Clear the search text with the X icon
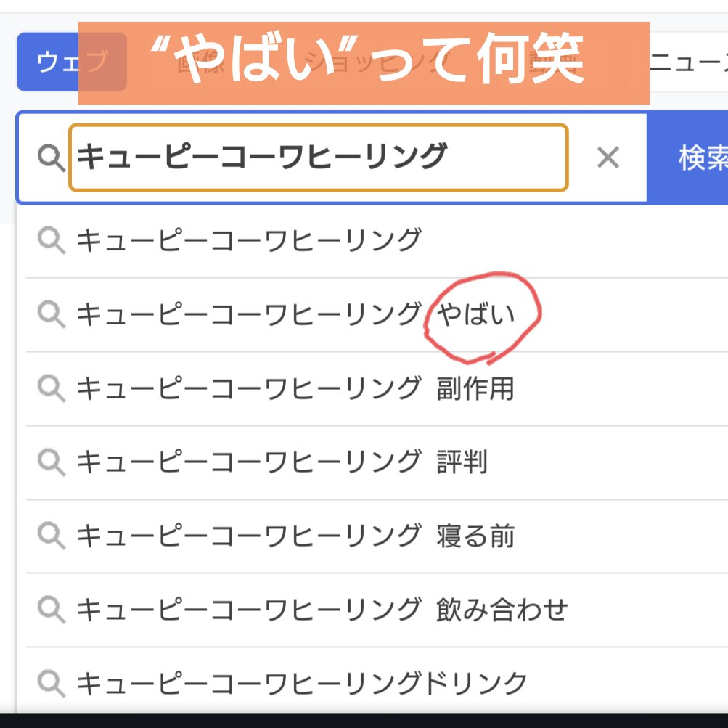This screenshot has height=728, width=728. (x=608, y=158)
